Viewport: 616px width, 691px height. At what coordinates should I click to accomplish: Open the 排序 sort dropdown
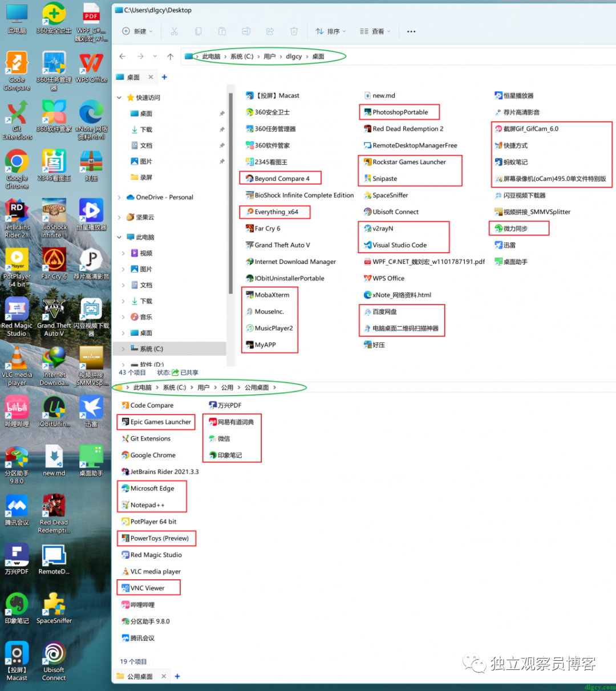pos(330,31)
